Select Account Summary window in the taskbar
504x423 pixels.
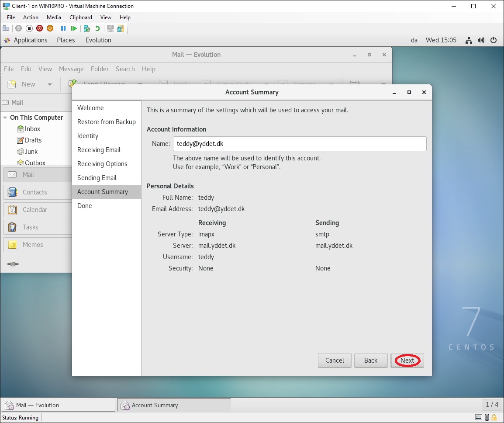point(174,405)
